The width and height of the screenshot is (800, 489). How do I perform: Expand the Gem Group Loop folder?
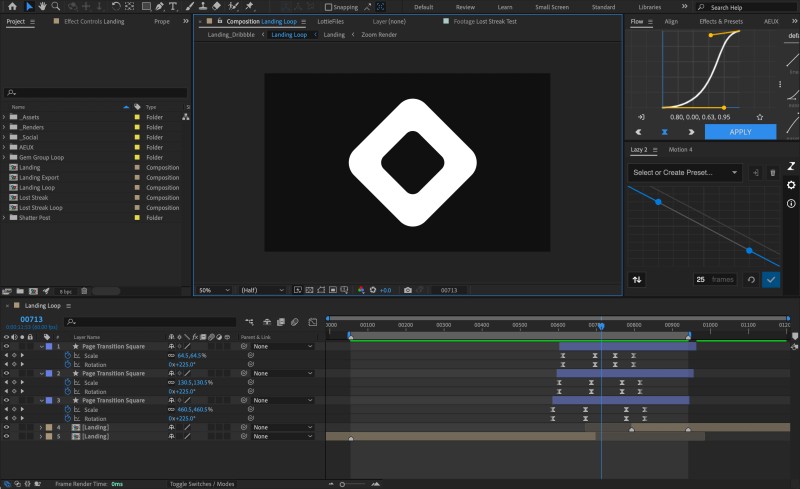pyautogui.click(x=4, y=157)
